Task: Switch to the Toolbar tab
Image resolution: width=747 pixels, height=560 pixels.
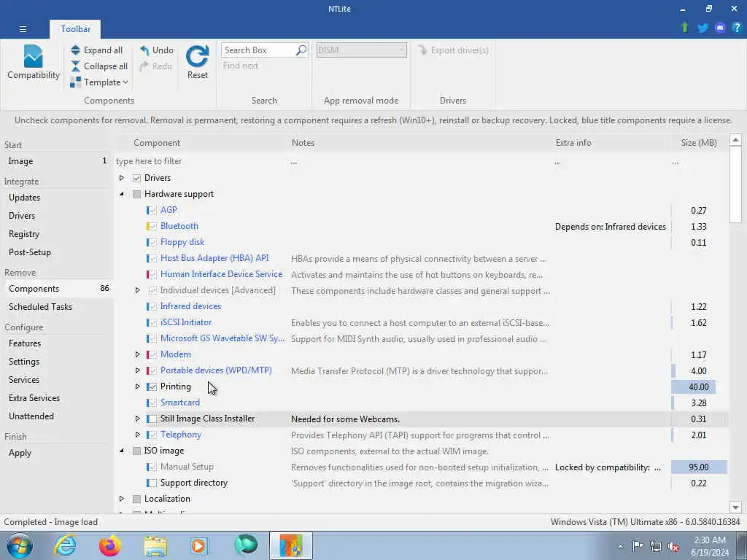Action: click(75, 29)
